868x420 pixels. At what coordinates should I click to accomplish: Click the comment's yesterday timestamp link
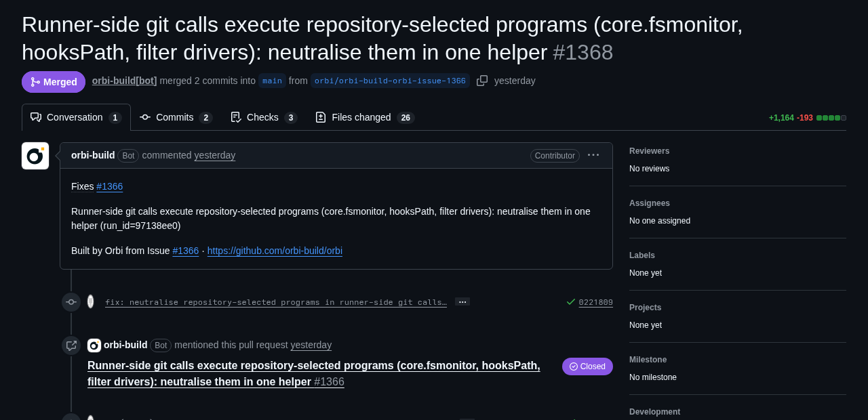[x=215, y=155]
